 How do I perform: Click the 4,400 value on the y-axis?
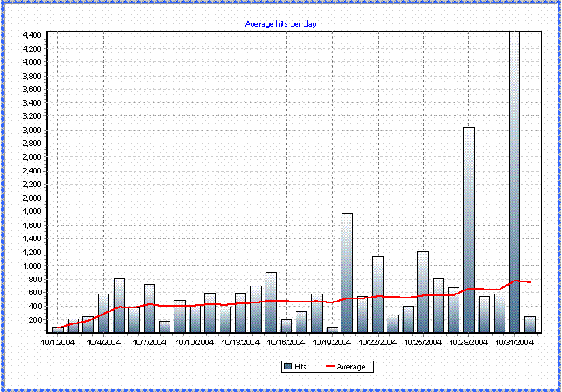click(32, 35)
